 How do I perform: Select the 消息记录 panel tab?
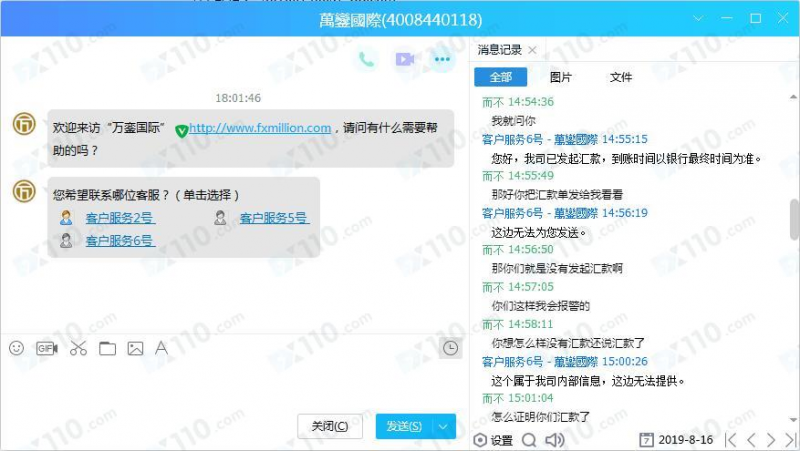pos(499,49)
